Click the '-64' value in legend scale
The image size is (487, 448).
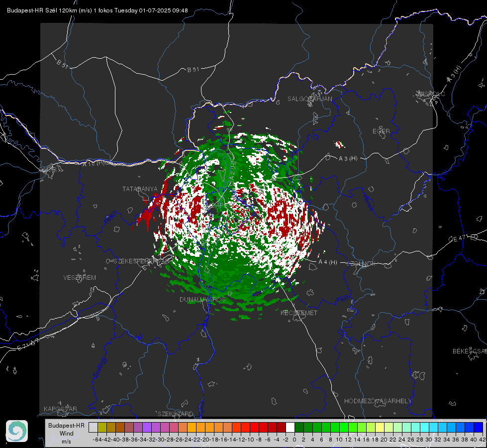(97, 440)
